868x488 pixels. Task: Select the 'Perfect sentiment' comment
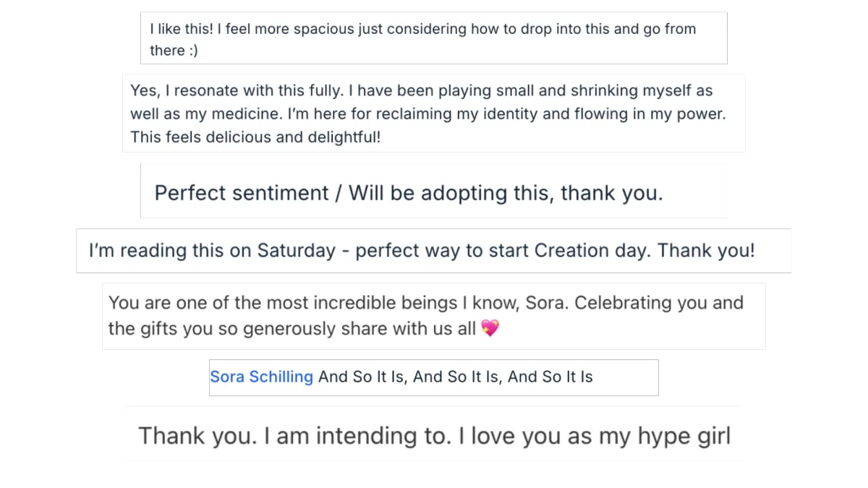[x=434, y=191]
